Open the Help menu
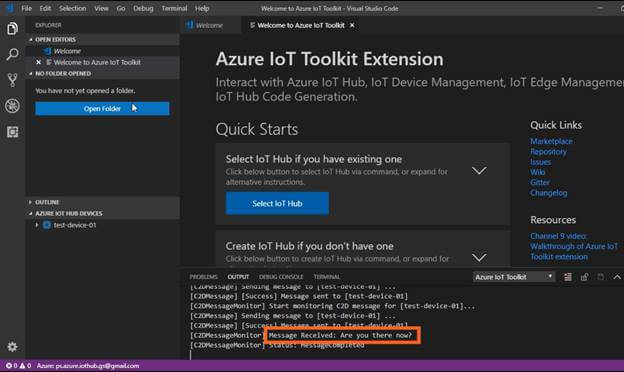The height and width of the screenshot is (372, 624). click(x=202, y=8)
